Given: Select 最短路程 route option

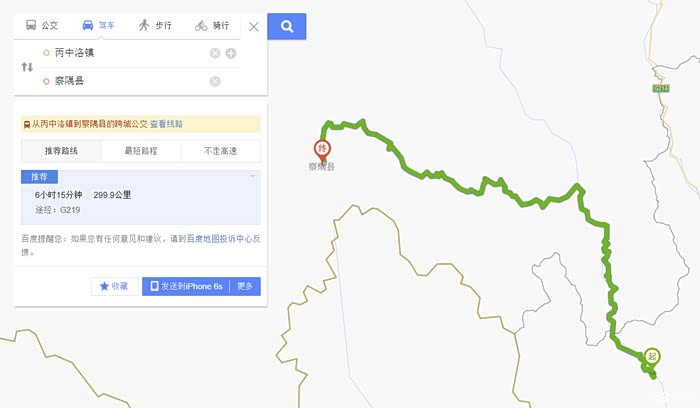Looking at the screenshot, I should click(141, 151).
